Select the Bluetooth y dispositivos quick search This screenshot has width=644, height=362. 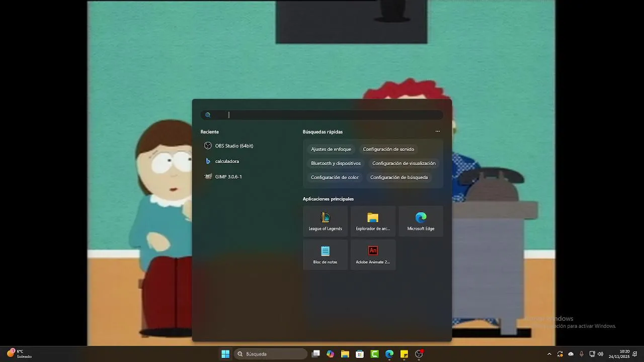tap(336, 163)
